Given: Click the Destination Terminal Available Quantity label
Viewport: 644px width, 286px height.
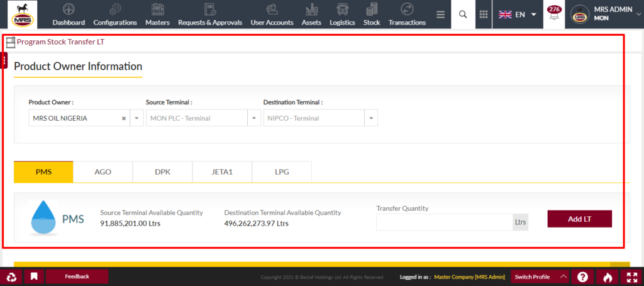Looking at the screenshot, I should click(282, 212).
